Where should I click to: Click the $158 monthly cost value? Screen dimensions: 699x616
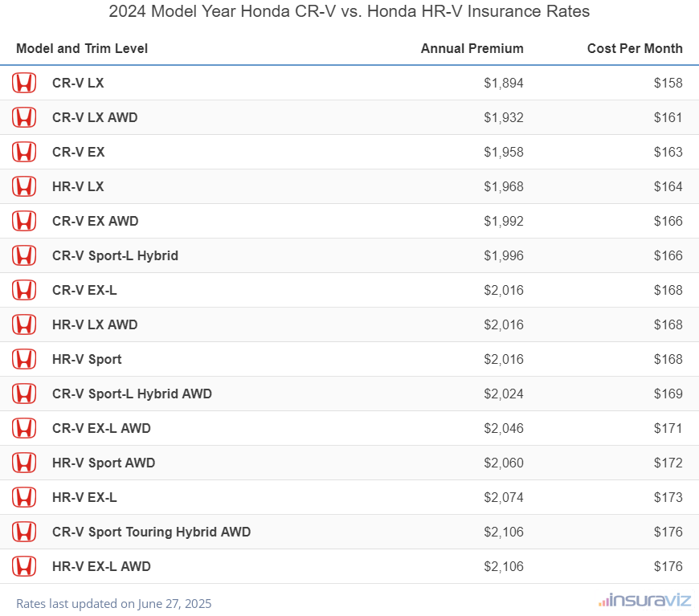click(668, 84)
